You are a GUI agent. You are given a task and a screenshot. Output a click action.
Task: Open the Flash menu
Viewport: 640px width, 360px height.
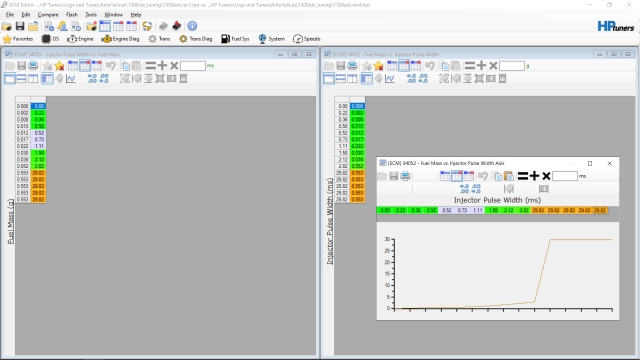(x=71, y=15)
